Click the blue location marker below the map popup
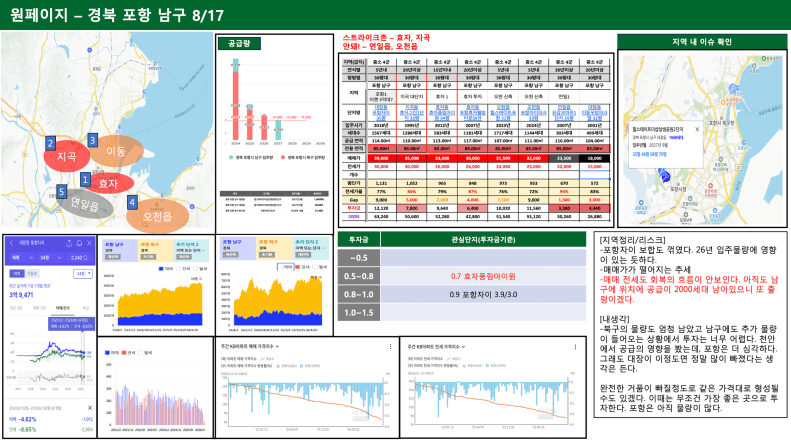The image size is (791, 445). (665, 177)
